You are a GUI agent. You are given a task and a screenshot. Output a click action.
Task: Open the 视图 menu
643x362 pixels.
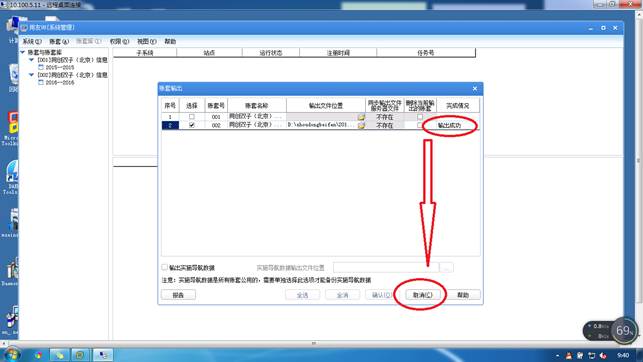(146, 41)
